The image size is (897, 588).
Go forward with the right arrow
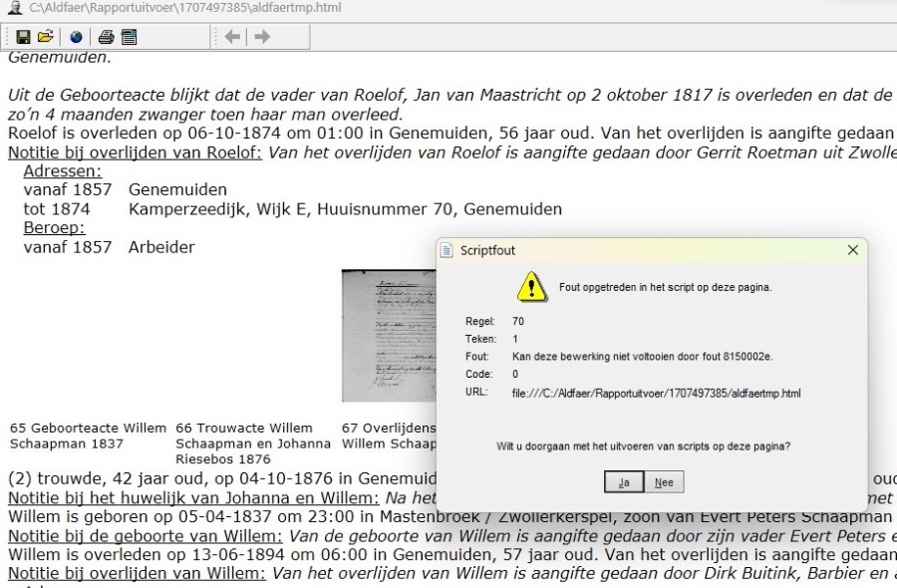click(261, 37)
